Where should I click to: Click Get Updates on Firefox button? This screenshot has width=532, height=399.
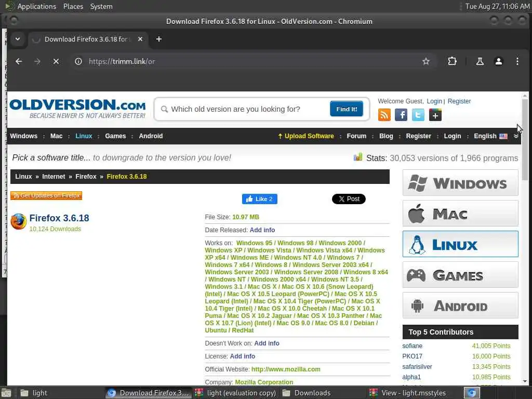point(46,195)
